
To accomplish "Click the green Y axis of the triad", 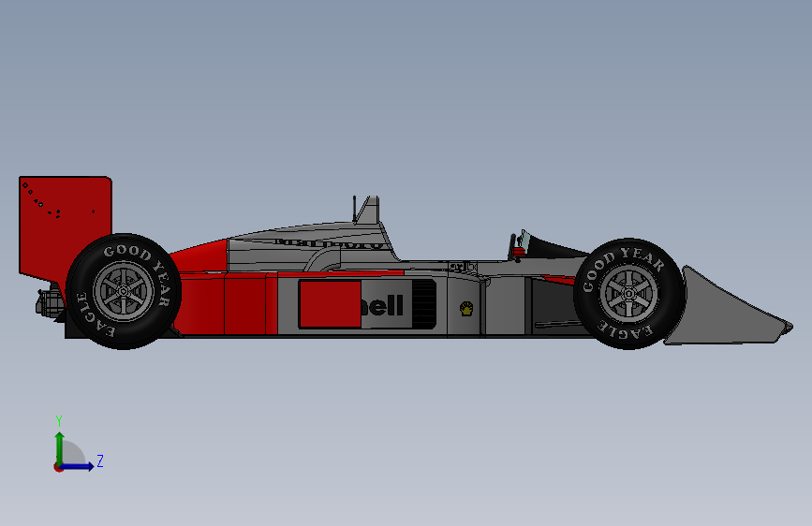I will (x=60, y=448).
